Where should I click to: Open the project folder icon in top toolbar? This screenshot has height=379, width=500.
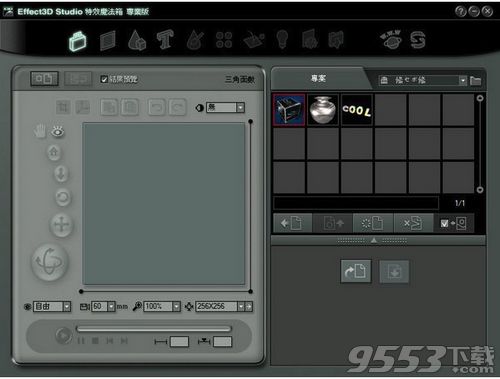tap(77, 41)
